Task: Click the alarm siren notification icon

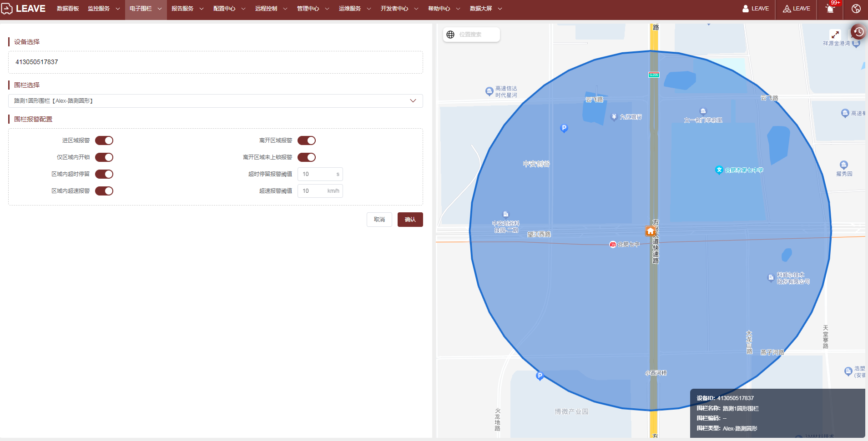Action: tap(830, 9)
